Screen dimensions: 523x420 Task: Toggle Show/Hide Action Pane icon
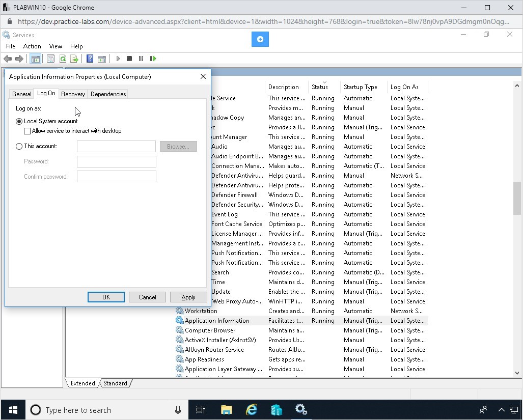pos(102,59)
